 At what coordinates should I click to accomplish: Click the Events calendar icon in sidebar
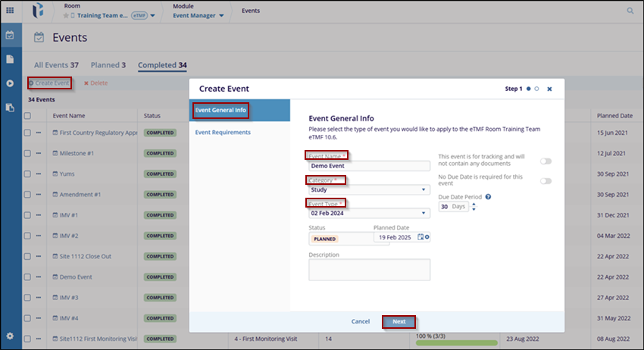(11, 35)
